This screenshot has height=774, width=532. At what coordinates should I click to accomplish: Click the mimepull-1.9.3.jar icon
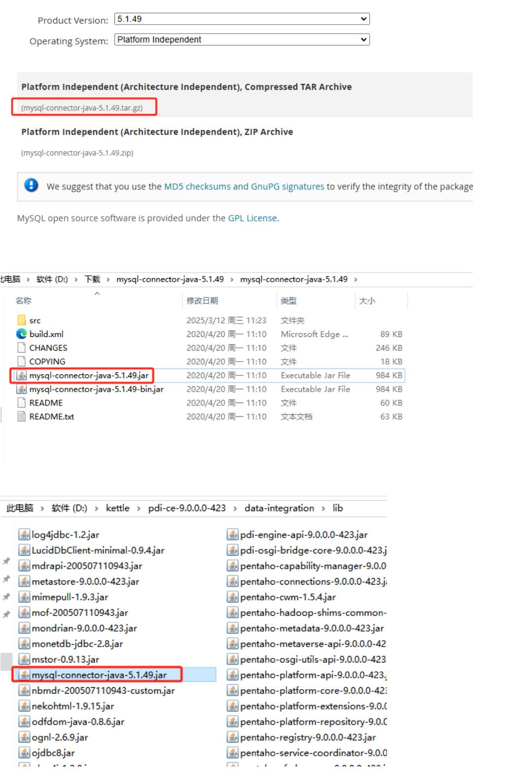[24, 597]
